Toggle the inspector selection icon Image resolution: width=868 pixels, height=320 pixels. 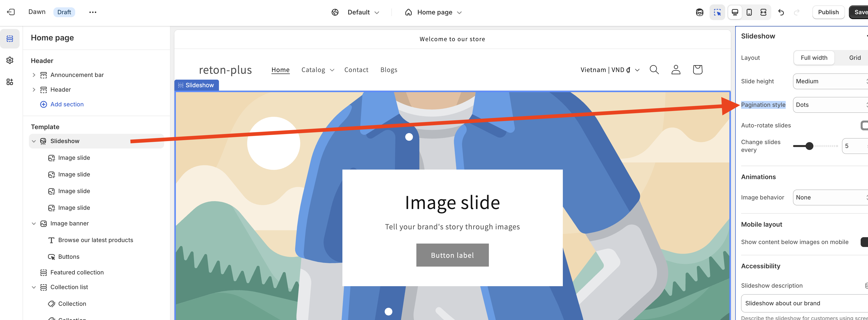(x=717, y=12)
